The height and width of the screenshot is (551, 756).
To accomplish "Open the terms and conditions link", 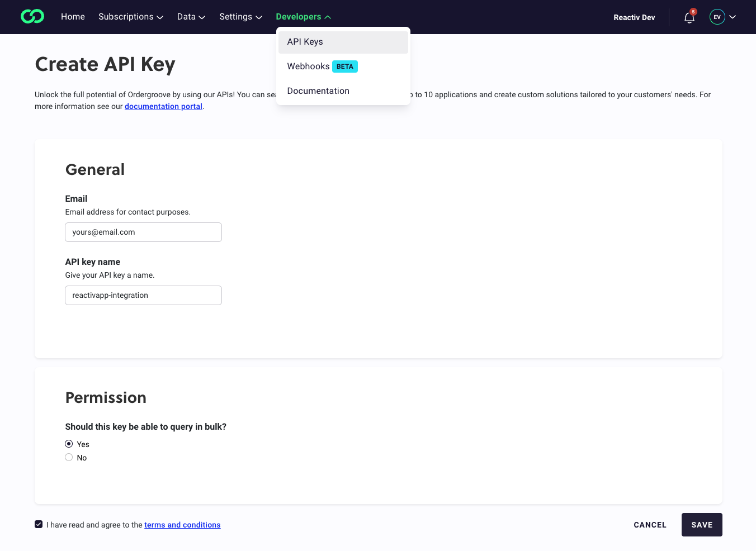I will (x=182, y=525).
